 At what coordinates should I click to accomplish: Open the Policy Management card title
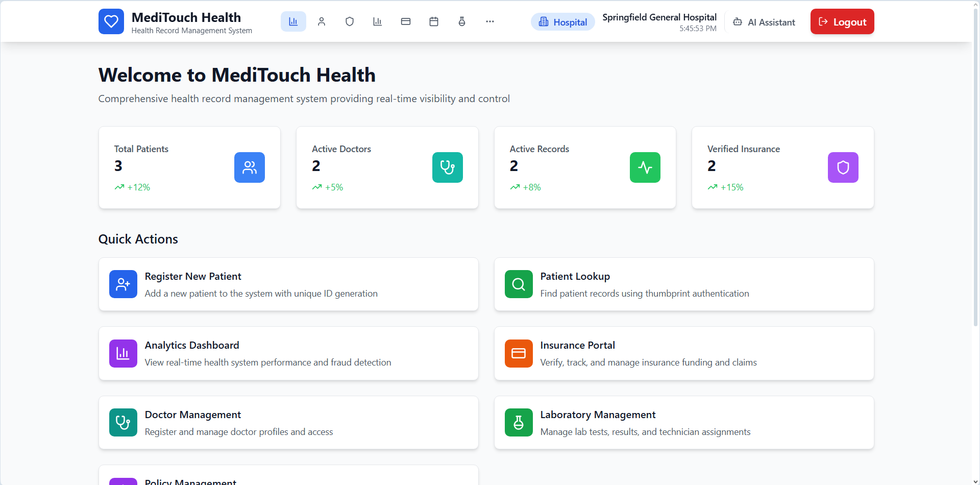[190, 481]
